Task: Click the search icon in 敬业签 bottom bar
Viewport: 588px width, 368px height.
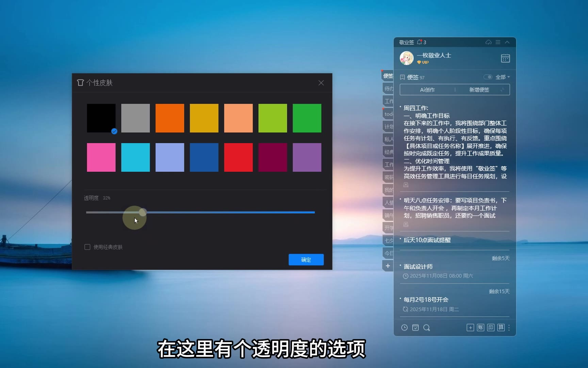Action: point(426,328)
